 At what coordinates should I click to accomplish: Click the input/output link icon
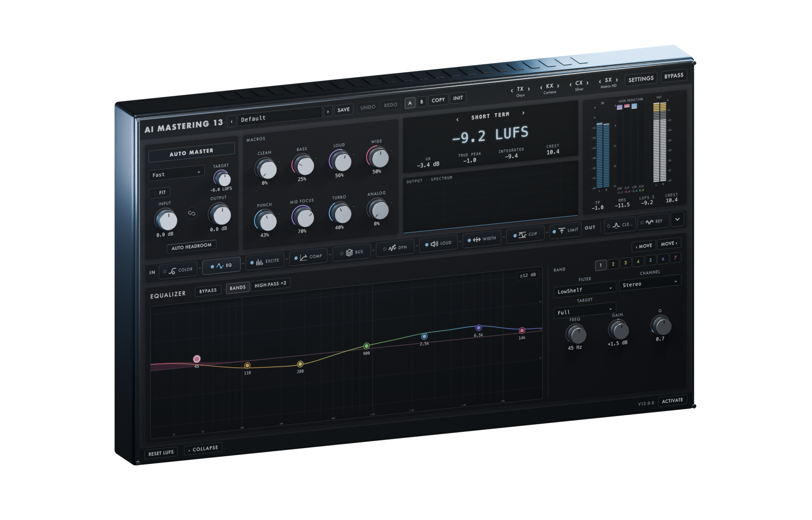tap(192, 213)
